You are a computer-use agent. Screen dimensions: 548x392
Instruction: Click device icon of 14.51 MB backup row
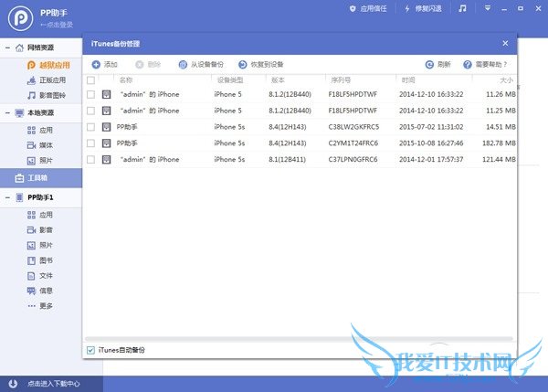click(106, 127)
